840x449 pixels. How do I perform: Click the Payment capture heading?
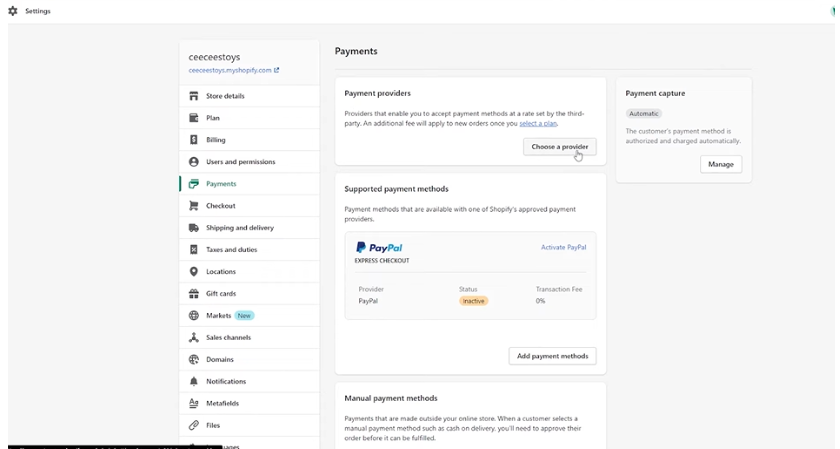coord(655,93)
